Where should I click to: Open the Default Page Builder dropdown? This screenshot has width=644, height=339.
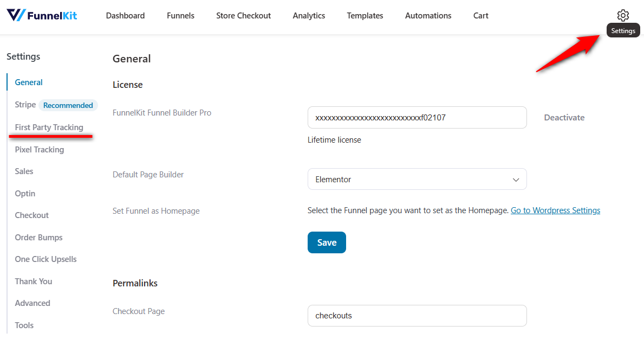pyautogui.click(x=417, y=180)
